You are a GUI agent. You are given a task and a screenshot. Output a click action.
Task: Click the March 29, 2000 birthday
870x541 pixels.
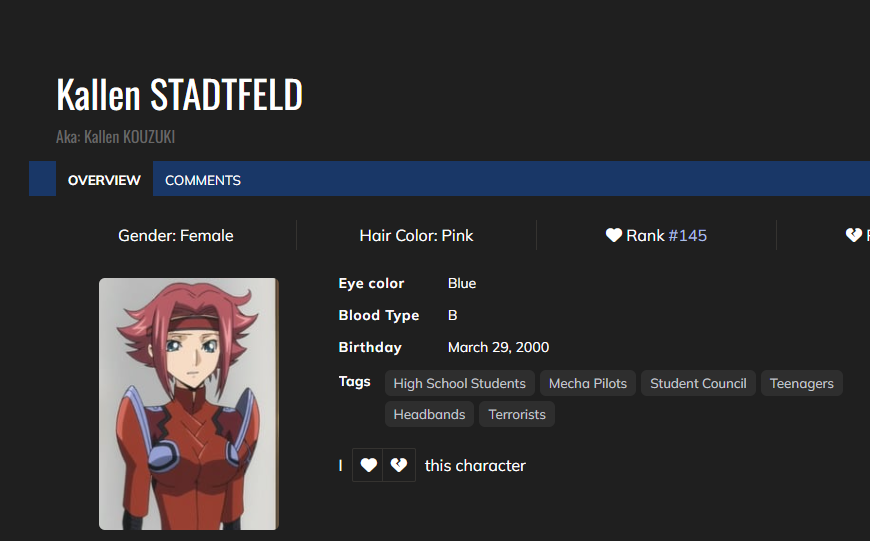point(498,347)
